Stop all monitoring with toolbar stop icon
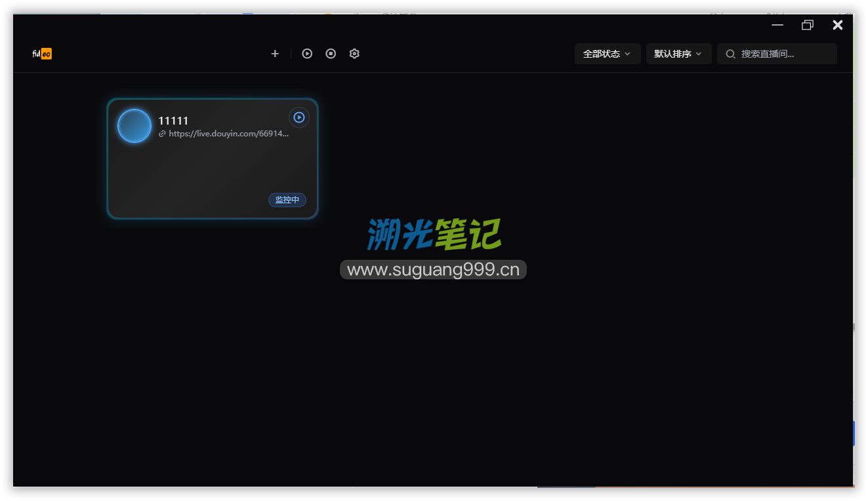This screenshot has height=501, width=868. point(331,54)
